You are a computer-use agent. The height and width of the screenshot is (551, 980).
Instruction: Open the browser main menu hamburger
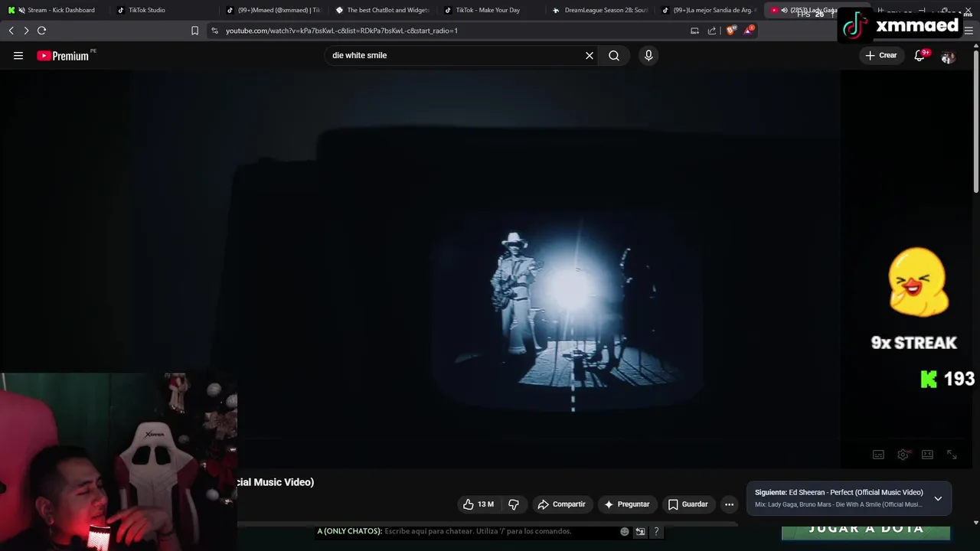pyautogui.click(x=969, y=31)
